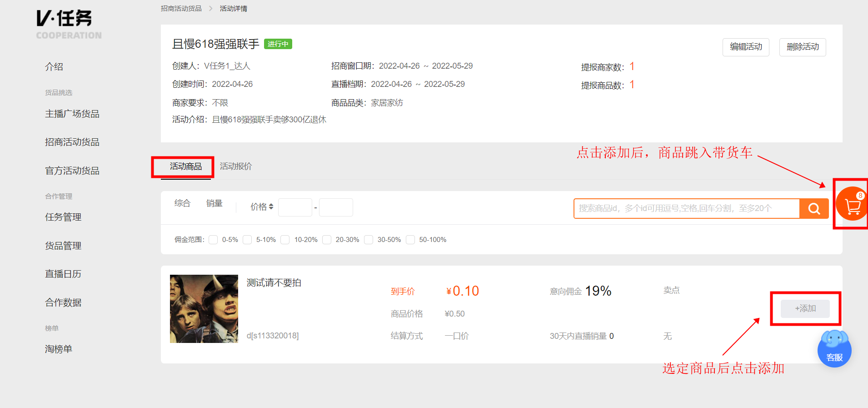
Task: Open 招商活动货品 in the sidebar
Action: (72, 142)
